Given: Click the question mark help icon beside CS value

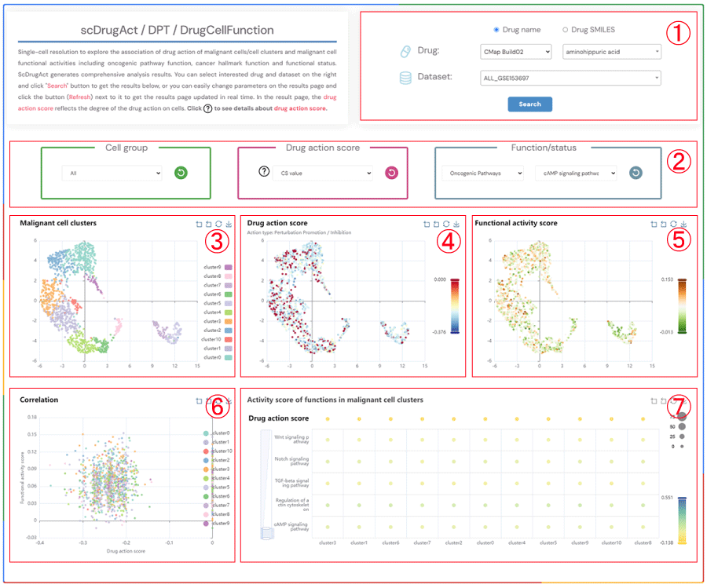Looking at the screenshot, I should [264, 173].
